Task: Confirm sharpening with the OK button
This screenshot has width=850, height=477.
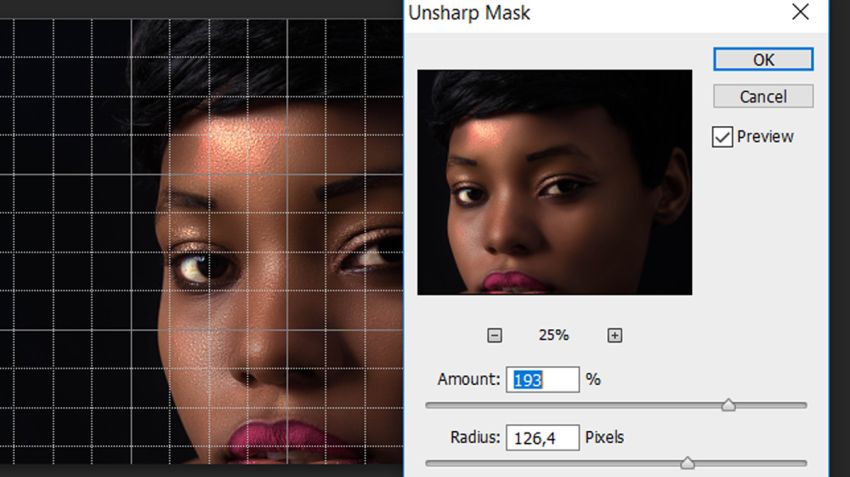Action: pos(763,59)
